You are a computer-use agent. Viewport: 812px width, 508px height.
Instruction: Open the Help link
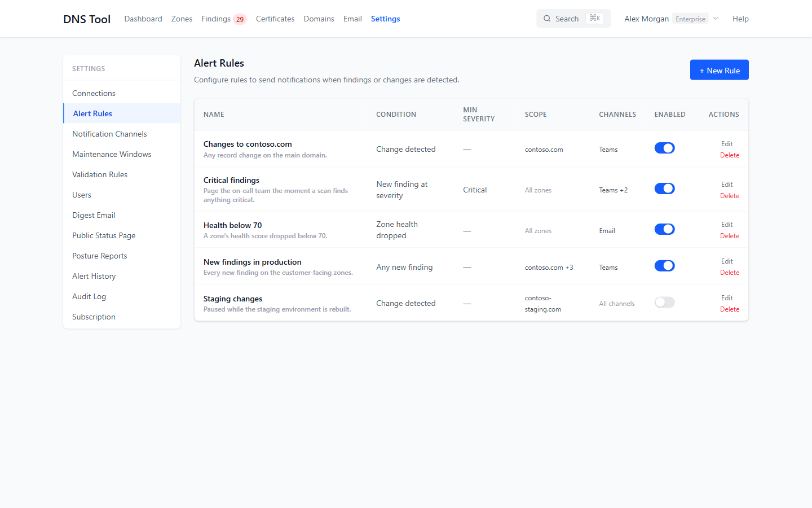pyautogui.click(x=740, y=19)
